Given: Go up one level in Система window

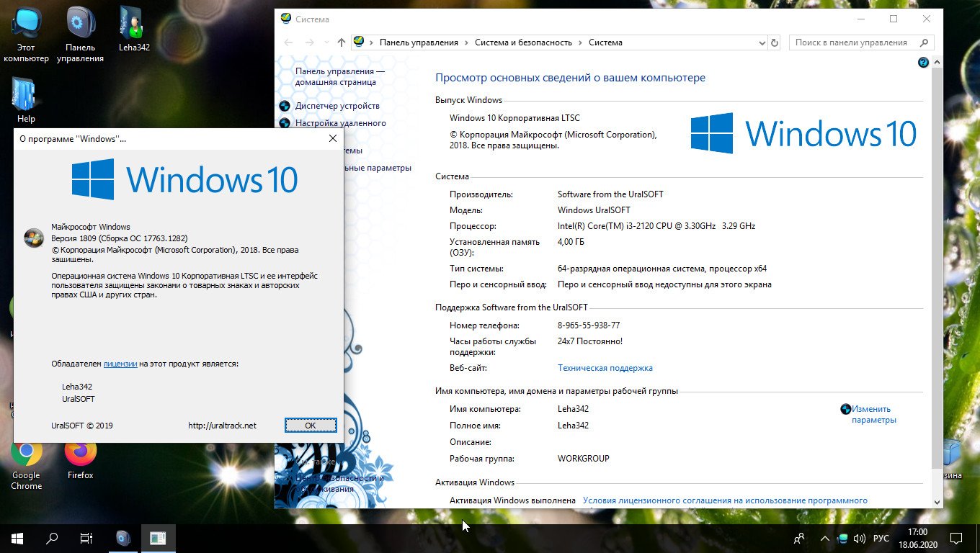Looking at the screenshot, I should pos(342,42).
